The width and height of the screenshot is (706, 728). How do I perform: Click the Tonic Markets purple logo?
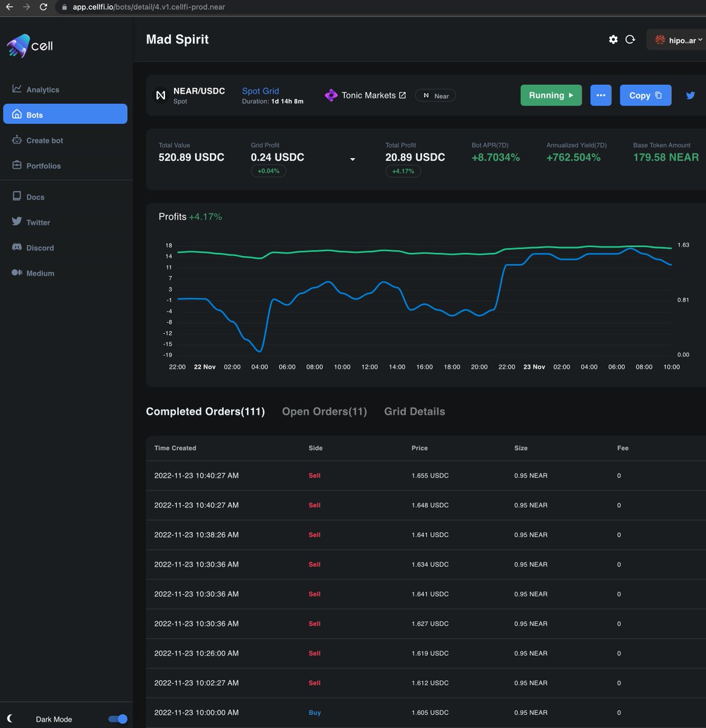(331, 95)
